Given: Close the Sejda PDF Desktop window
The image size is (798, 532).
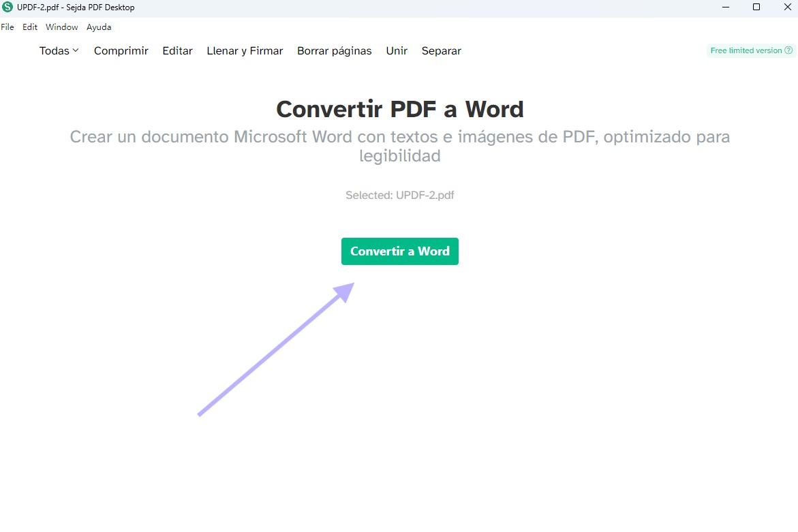Looking at the screenshot, I should point(787,7).
